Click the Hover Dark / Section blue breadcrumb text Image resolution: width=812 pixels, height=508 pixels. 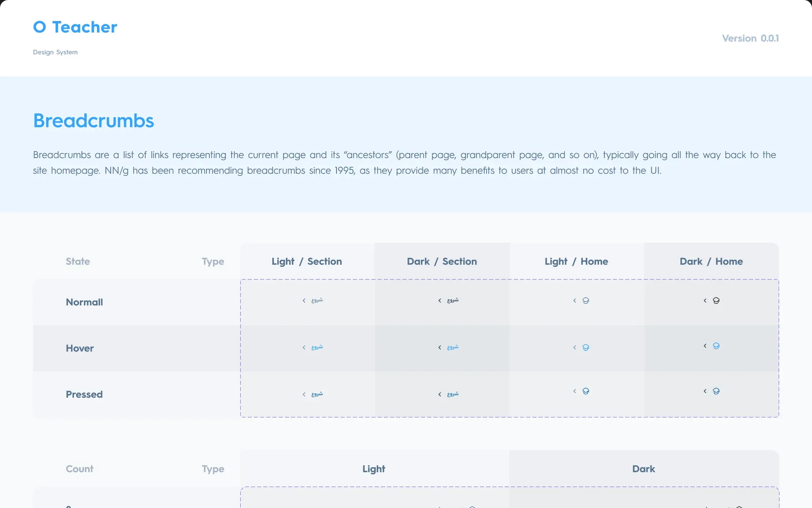453,347
